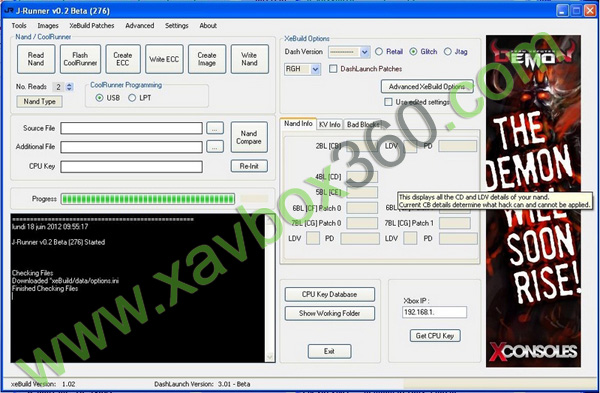Click the Get CPU Key button
This screenshot has width=600, height=393.
[435, 336]
